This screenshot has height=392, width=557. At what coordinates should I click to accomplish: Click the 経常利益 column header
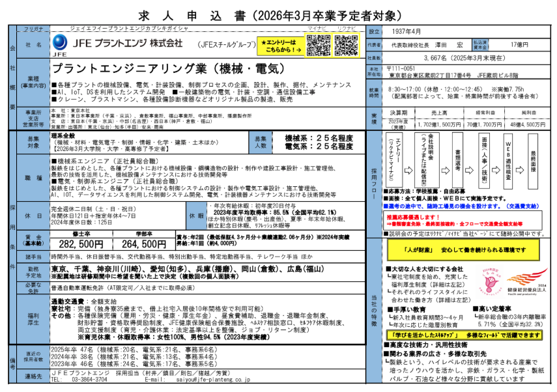[x=485, y=113]
